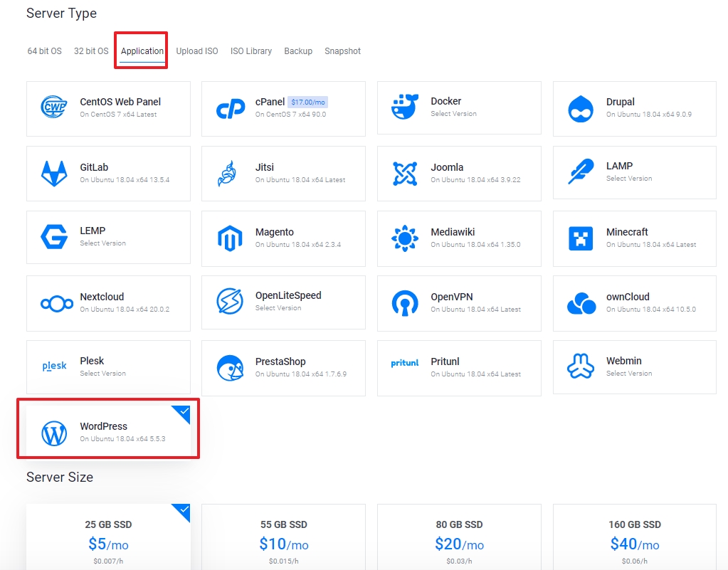Viewport: 728px width, 570px height.
Task: Select the CentOS Web Panel application name
Action: 120,102
